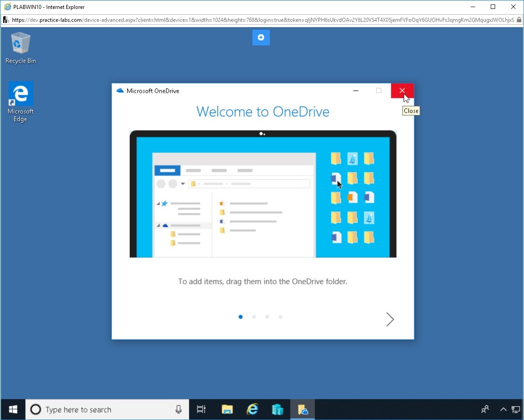Open the Recycle Bin desktop icon
This screenshot has width=524, height=420.
21,48
